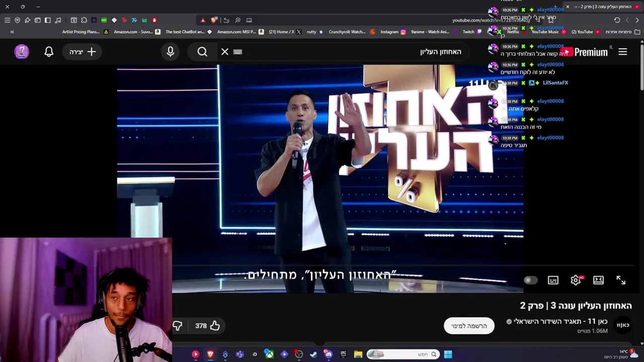Viewport: 644px width, 362px height.
Task: Open the Crunchyroll bookmark
Action: tap(352, 32)
